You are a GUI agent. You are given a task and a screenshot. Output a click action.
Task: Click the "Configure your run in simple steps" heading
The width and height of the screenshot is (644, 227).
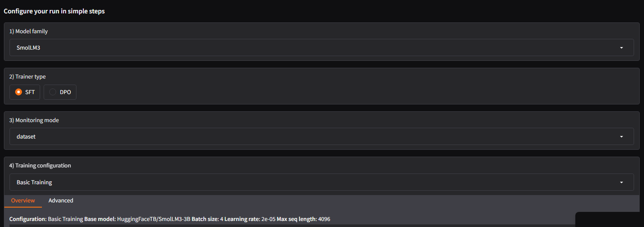pos(54,11)
